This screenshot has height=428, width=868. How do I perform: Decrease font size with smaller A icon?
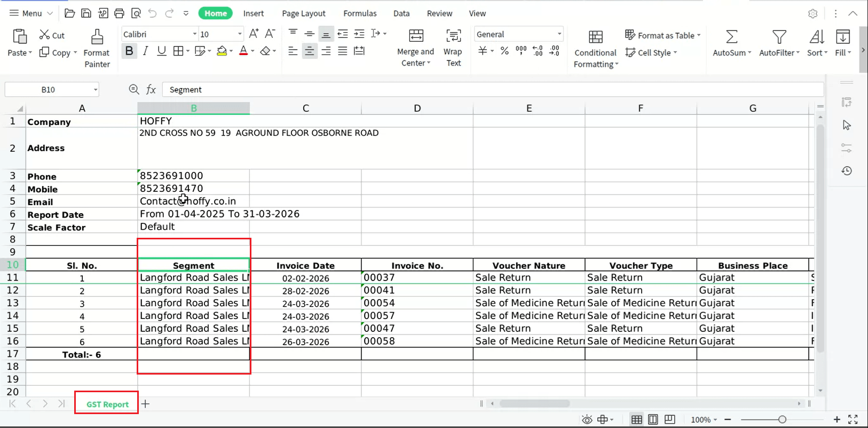270,34
